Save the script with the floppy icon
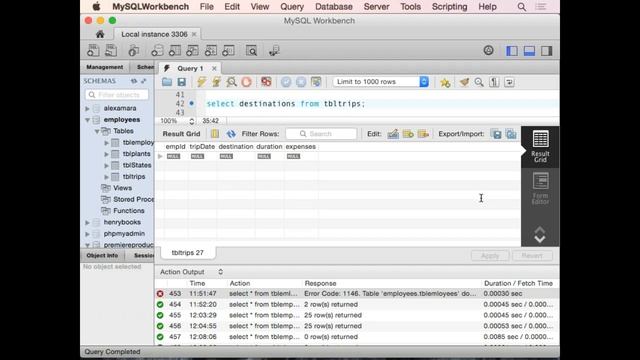The height and width of the screenshot is (360, 640). coord(182,82)
